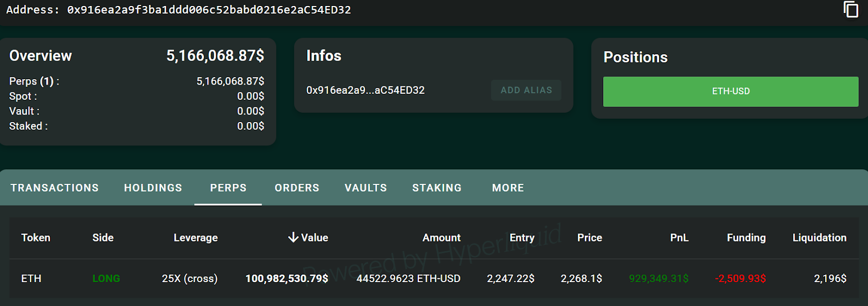Image resolution: width=868 pixels, height=306 pixels.
Task: Switch to the Holdings tab
Action: (x=153, y=188)
